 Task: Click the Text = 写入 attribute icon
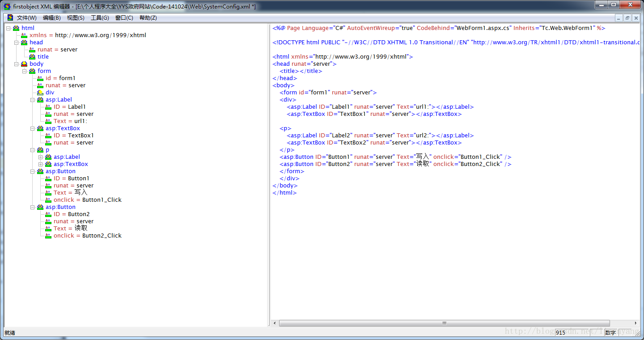pos(48,193)
